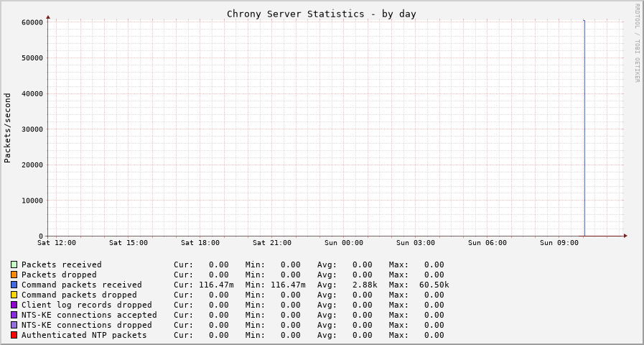
Task: Click the Command packets received legend label
Action: click(x=82, y=285)
